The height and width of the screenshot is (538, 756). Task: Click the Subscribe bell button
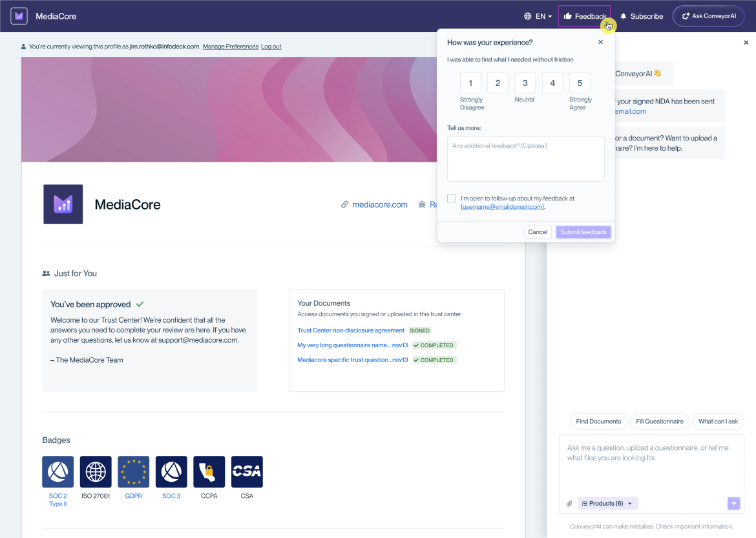pyautogui.click(x=642, y=16)
